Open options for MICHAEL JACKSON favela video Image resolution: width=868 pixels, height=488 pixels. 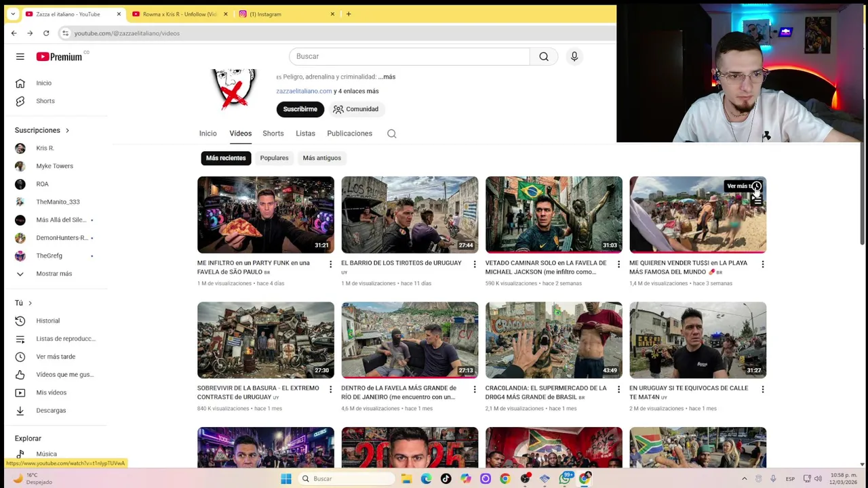(618, 264)
